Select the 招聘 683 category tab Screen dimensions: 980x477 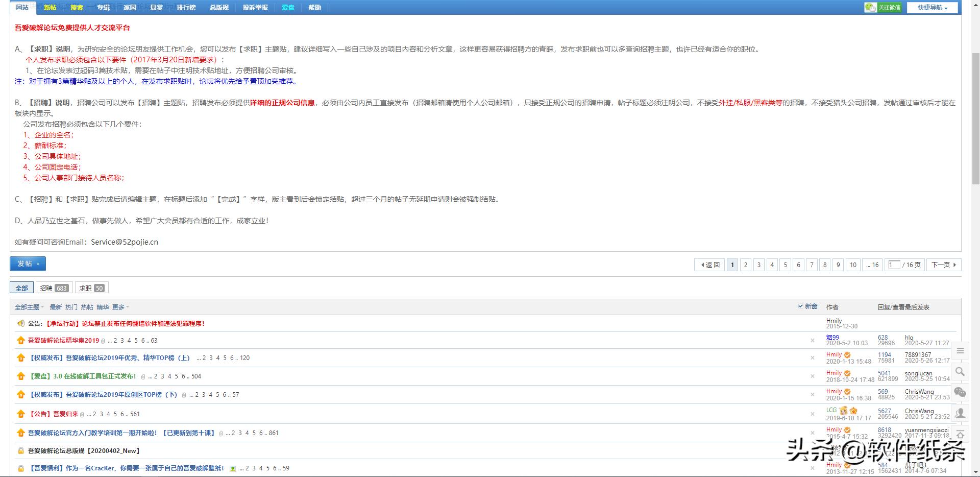coord(54,288)
